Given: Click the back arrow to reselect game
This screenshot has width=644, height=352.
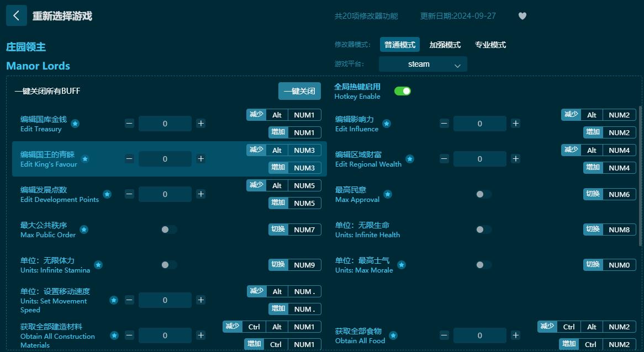Looking at the screenshot, I should [x=16, y=15].
